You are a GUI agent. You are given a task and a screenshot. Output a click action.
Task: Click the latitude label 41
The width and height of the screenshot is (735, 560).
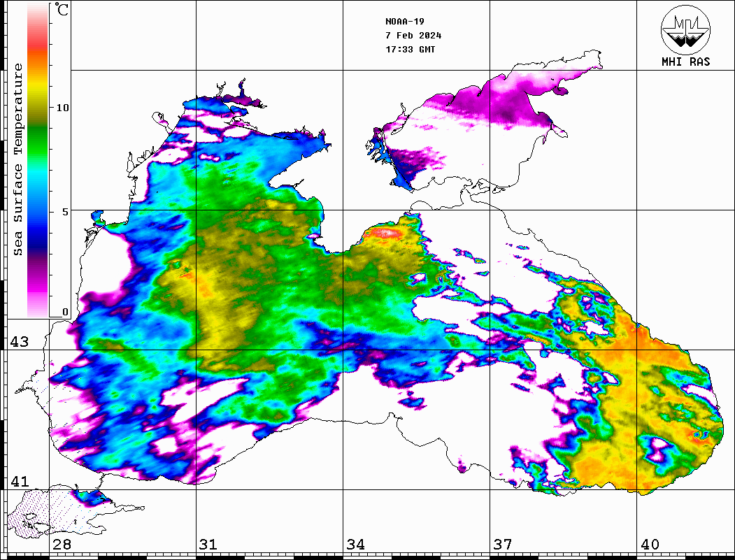coord(20,481)
